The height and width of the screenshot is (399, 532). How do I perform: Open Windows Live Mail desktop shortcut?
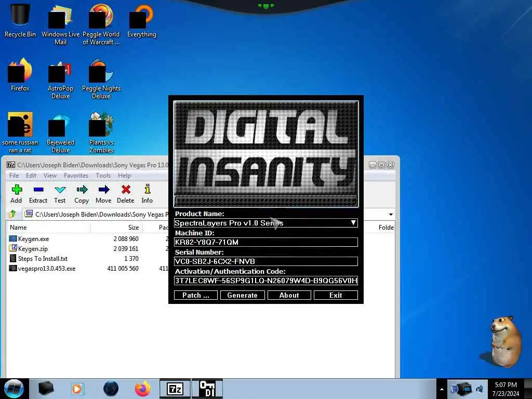(60, 24)
